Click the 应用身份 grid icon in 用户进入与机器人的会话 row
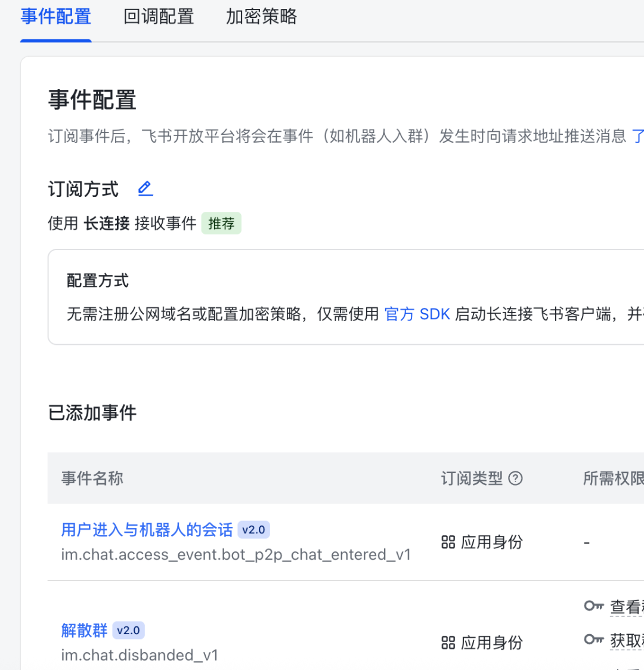 [448, 542]
